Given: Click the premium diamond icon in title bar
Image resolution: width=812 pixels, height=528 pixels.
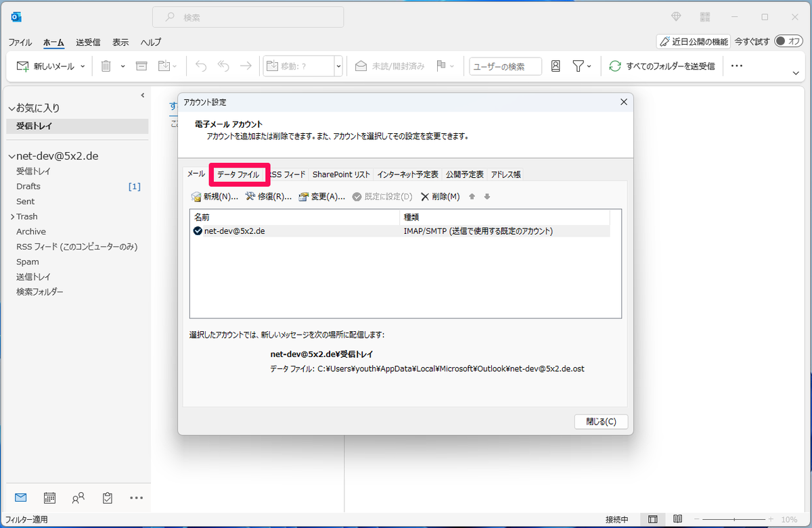Looking at the screenshot, I should click(676, 17).
